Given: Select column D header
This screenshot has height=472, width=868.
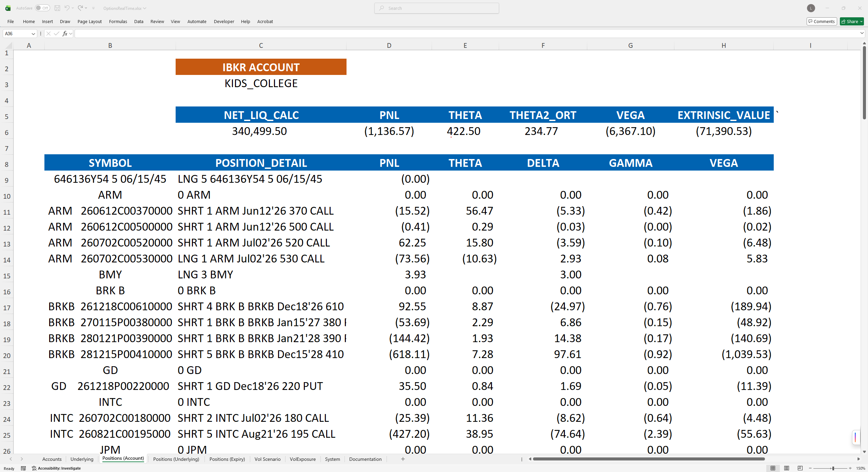Looking at the screenshot, I should tap(389, 45).
